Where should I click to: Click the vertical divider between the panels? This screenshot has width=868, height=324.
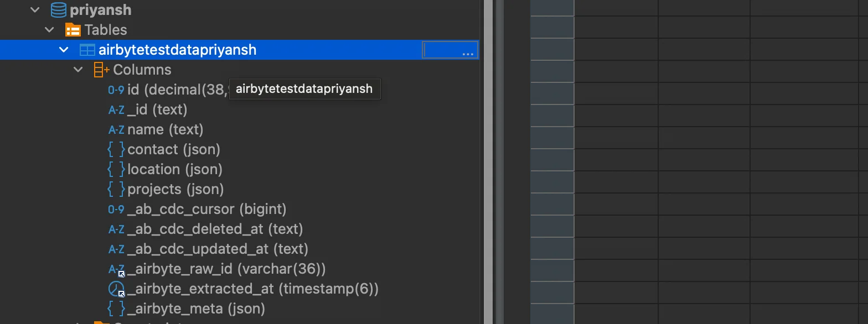[x=488, y=162]
